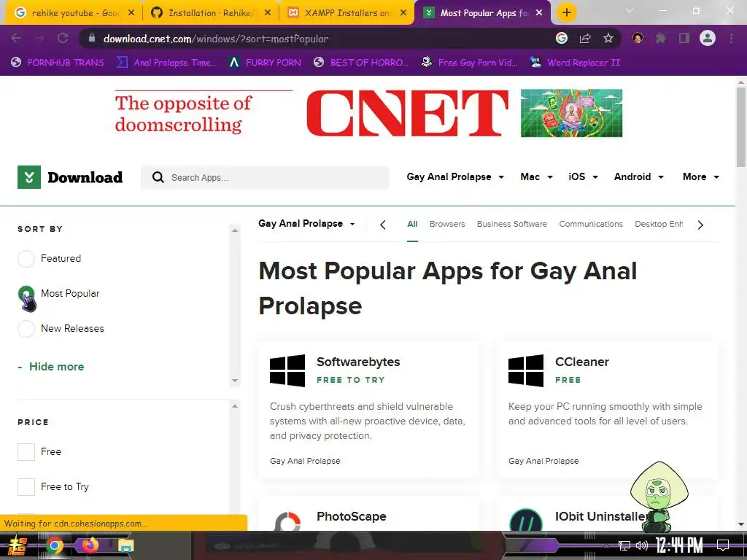
Task: Open platform dropdown beside the category tabs
Action: pos(307,223)
